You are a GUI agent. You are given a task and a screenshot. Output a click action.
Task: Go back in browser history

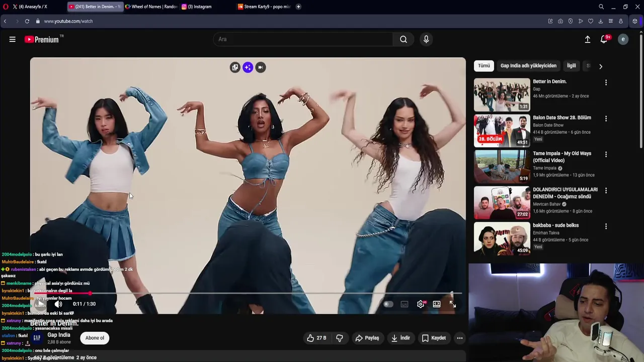pyautogui.click(x=5, y=21)
